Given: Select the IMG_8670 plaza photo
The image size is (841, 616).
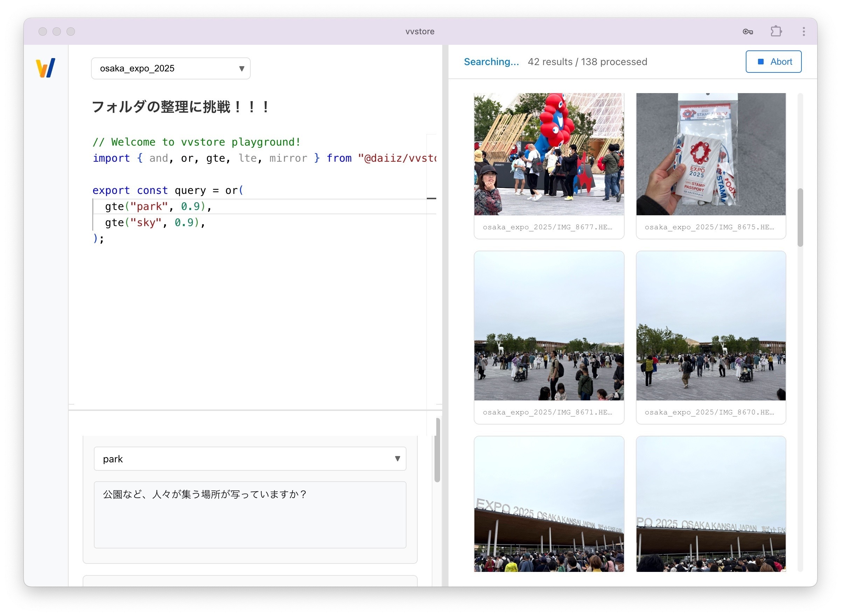Looking at the screenshot, I should coord(710,325).
